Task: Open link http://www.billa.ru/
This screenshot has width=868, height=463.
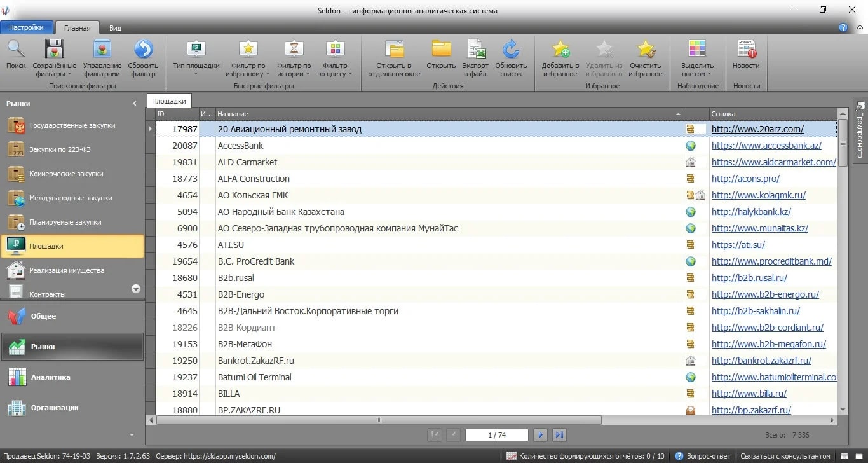Action: click(749, 394)
